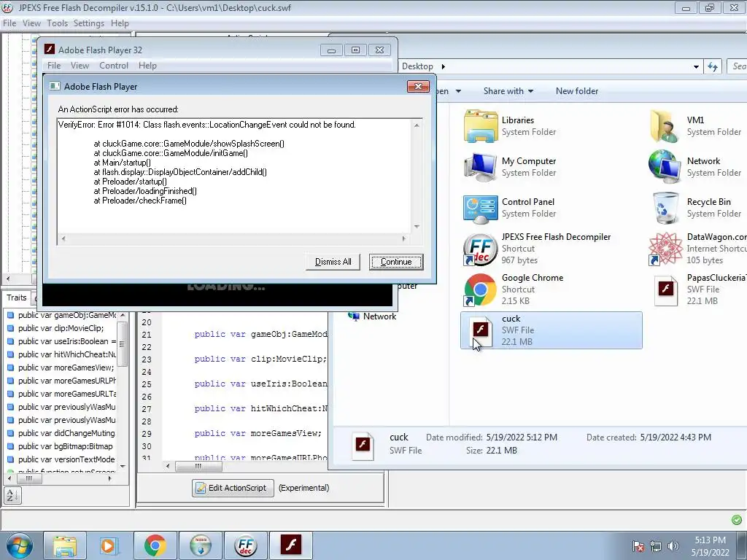Open JPEXS Decompiler File menu
Image resolution: width=747 pixels, height=560 pixels.
pos(9,23)
